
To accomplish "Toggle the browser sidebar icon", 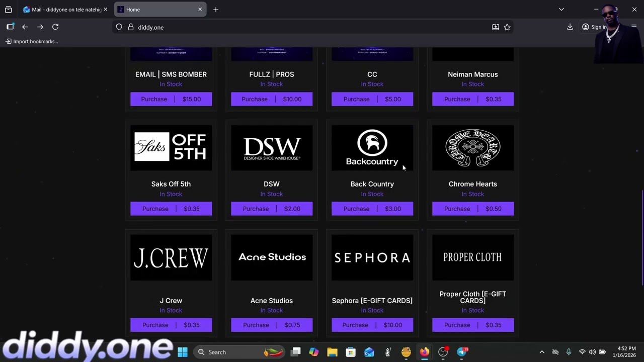I will (x=10, y=27).
